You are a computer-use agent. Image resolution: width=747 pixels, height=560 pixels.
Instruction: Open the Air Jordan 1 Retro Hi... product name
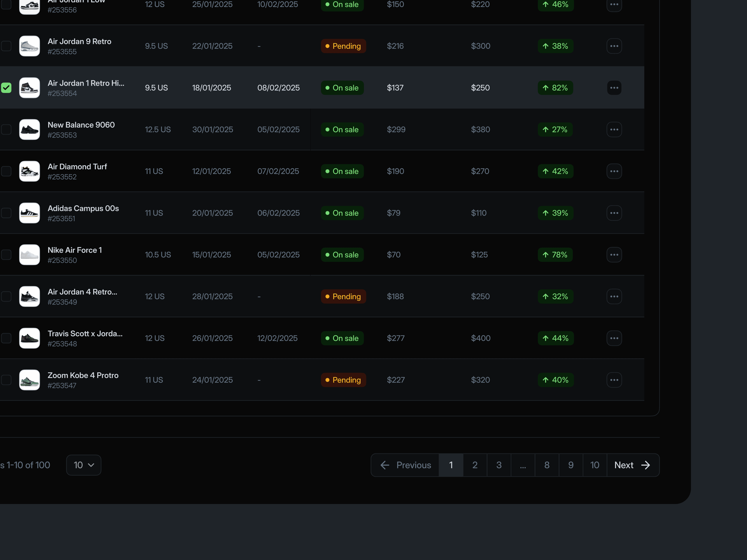pos(86,83)
